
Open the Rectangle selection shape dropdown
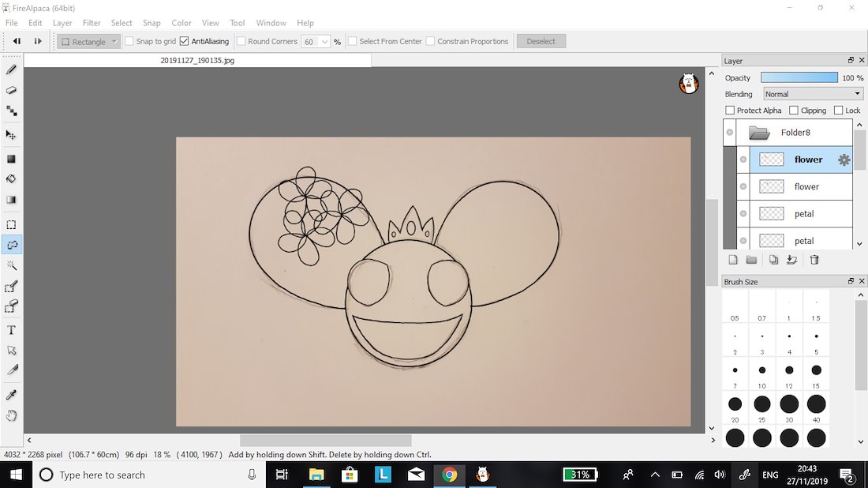(x=88, y=42)
